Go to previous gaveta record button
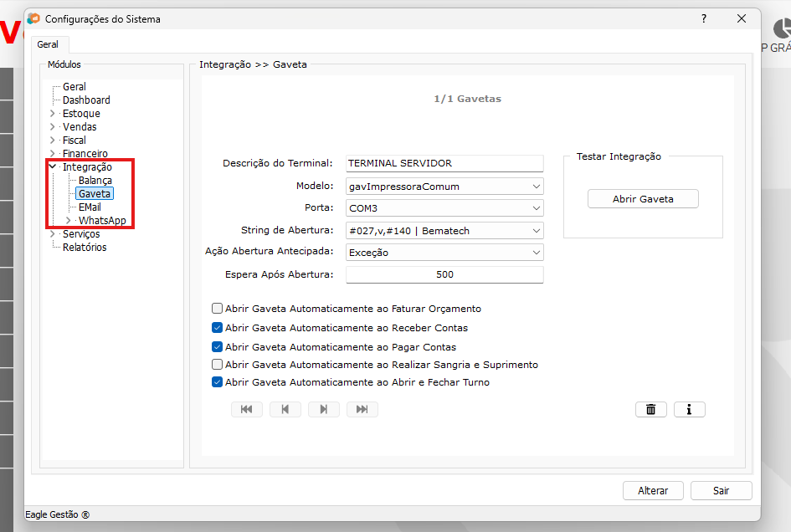 (285, 409)
